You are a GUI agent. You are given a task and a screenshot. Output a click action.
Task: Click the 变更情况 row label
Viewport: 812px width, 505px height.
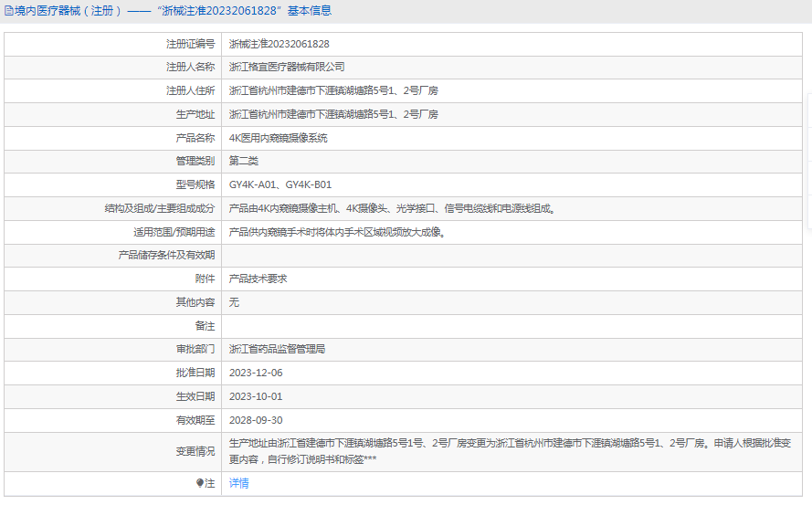click(x=195, y=451)
